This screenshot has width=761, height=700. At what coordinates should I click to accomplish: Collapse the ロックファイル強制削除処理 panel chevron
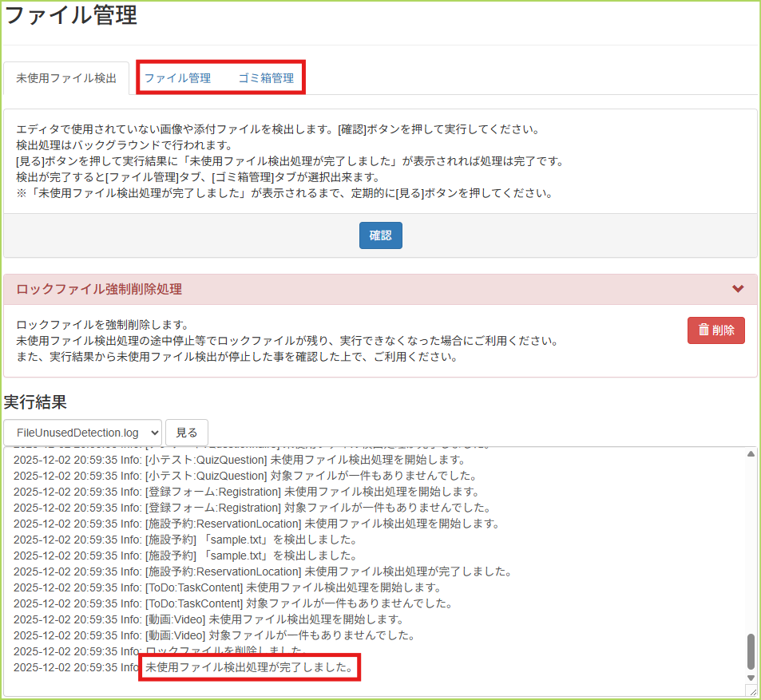(x=738, y=289)
